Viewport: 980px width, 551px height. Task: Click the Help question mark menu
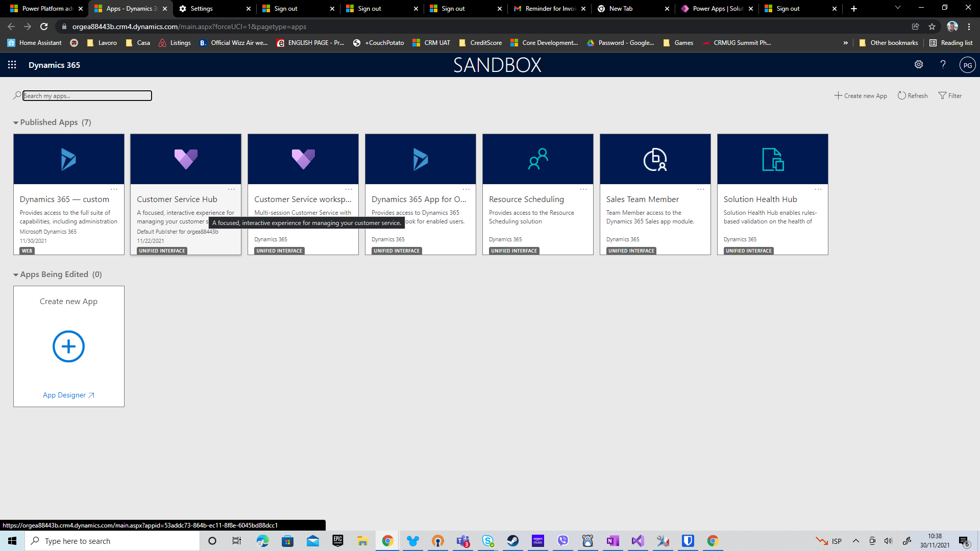(942, 65)
